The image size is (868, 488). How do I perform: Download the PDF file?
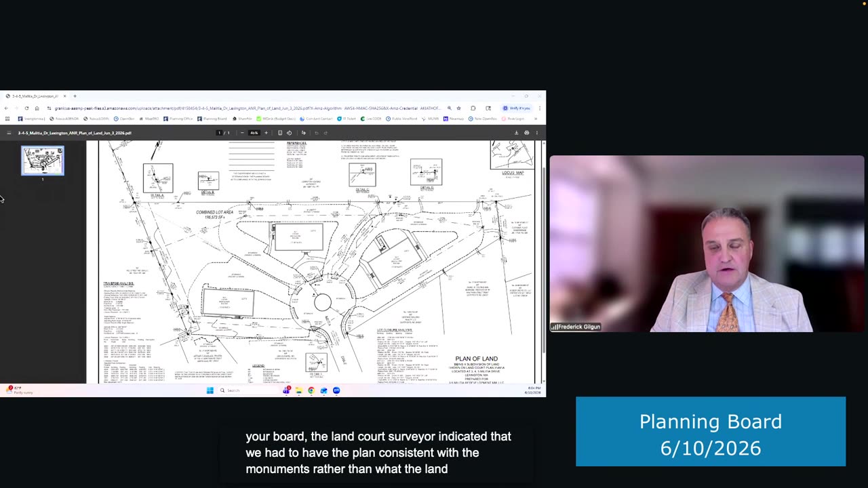(x=517, y=133)
